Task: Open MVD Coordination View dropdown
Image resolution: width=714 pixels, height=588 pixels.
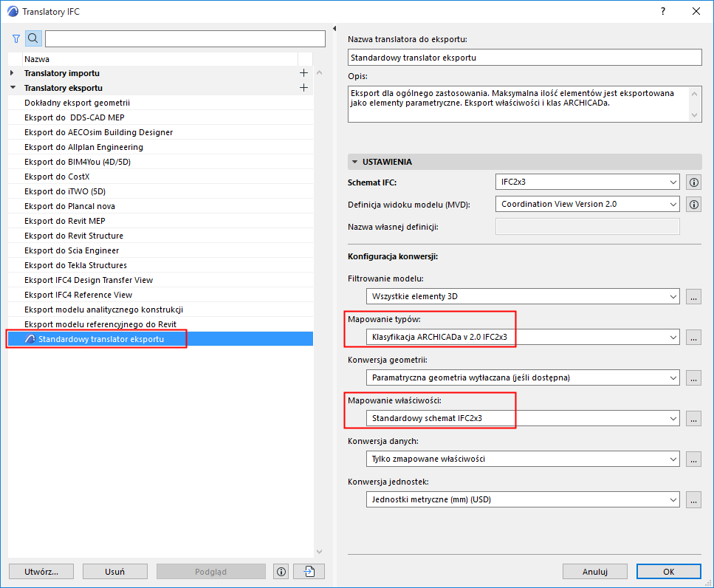Action: point(588,205)
